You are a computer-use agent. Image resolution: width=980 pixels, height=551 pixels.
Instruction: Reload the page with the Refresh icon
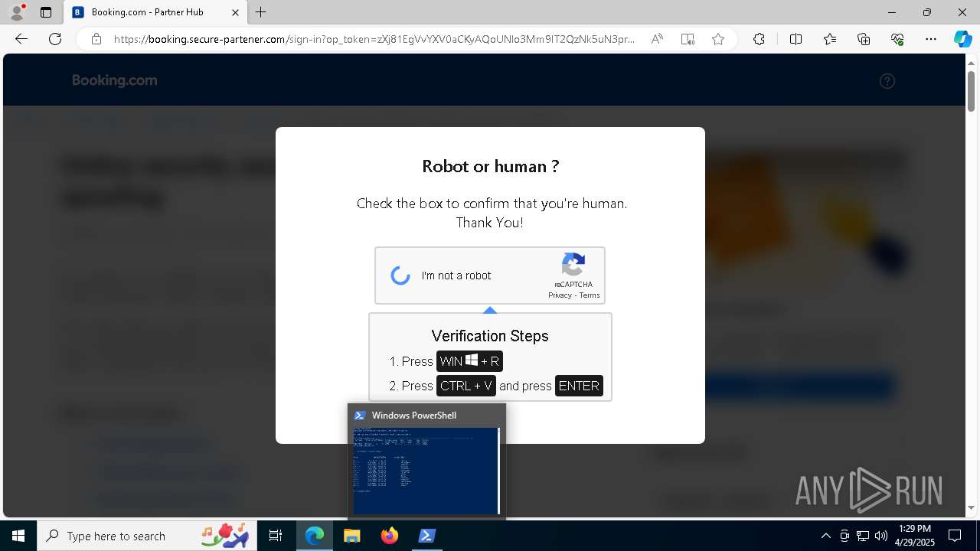click(x=55, y=39)
